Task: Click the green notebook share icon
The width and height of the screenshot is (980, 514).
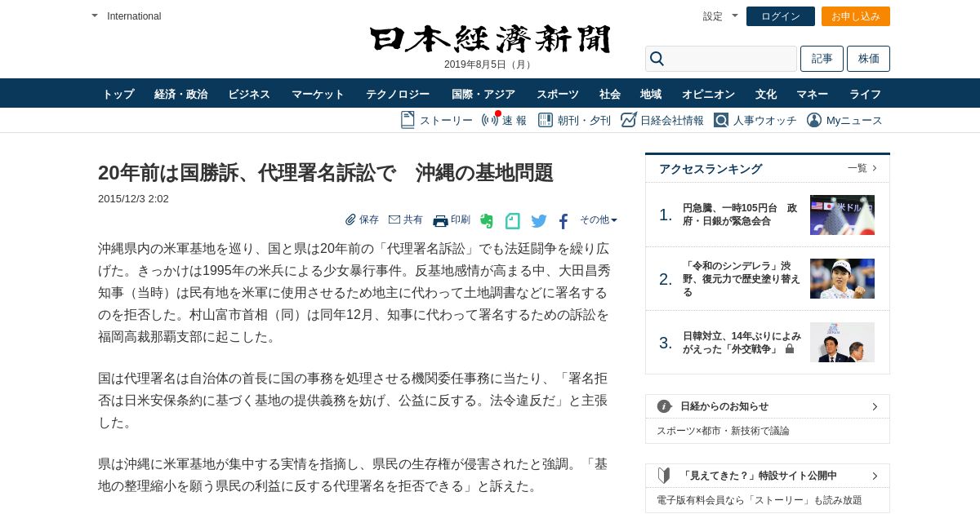Action: 512,220
